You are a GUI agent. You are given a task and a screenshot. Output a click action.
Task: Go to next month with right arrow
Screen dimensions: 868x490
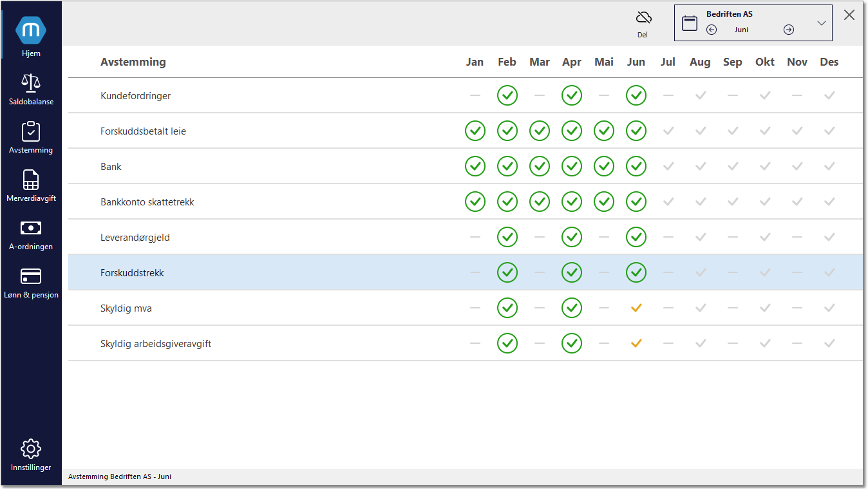click(x=789, y=30)
